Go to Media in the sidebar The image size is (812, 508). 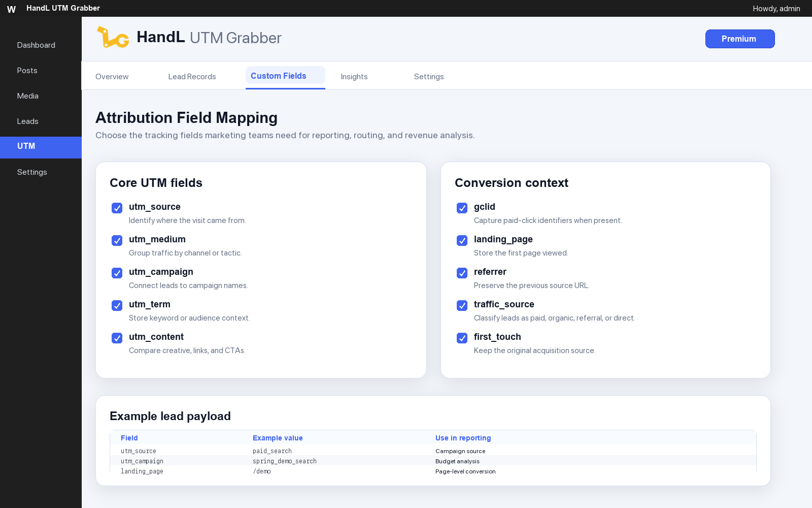[x=27, y=96]
